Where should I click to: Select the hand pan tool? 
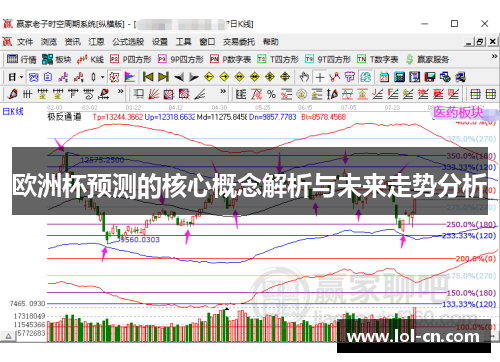(304, 77)
